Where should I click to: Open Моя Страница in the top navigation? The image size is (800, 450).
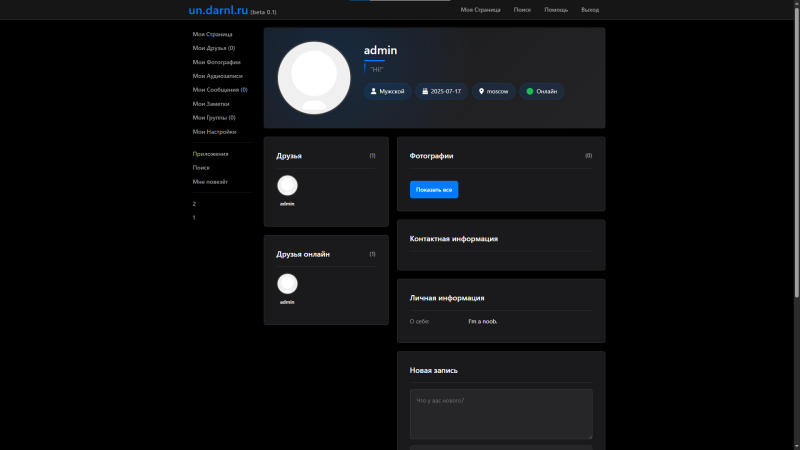tap(480, 10)
